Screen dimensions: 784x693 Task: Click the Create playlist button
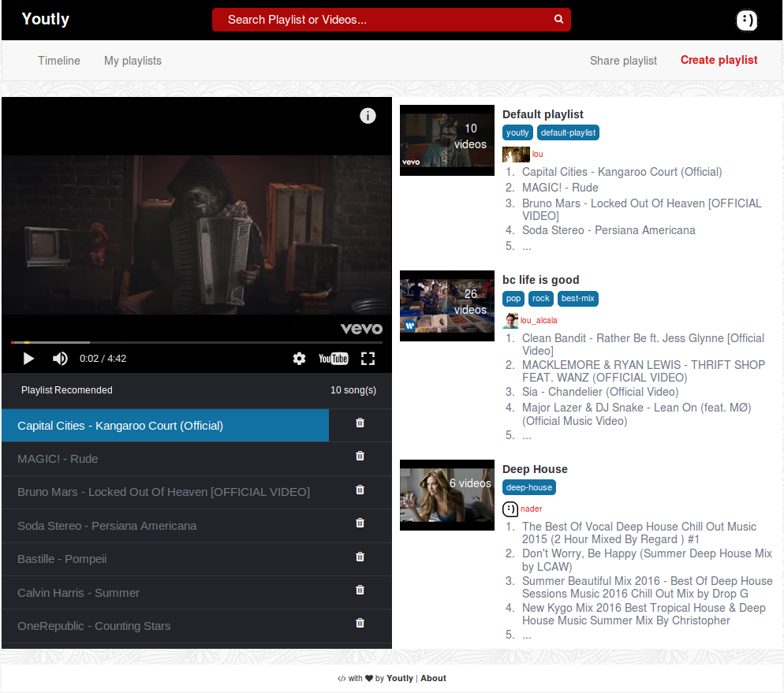(719, 60)
